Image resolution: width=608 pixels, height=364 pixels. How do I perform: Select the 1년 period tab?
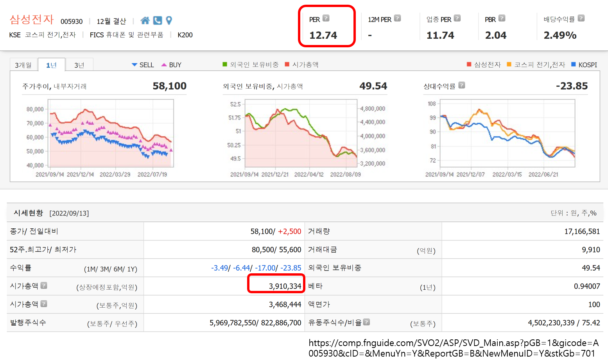coord(51,65)
